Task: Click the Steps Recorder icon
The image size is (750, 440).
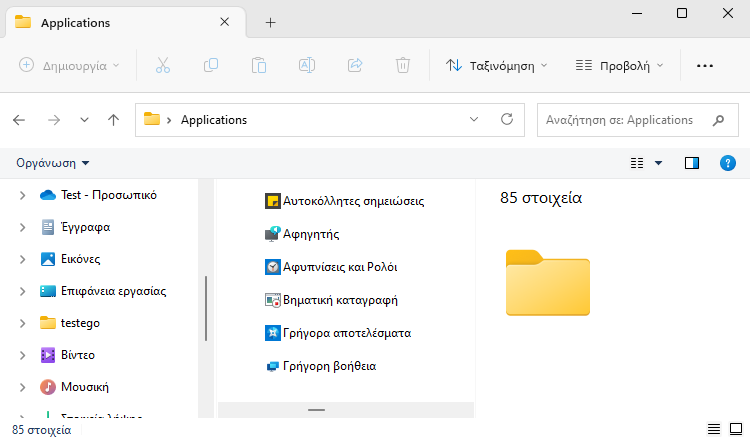Action: click(273, 300)
